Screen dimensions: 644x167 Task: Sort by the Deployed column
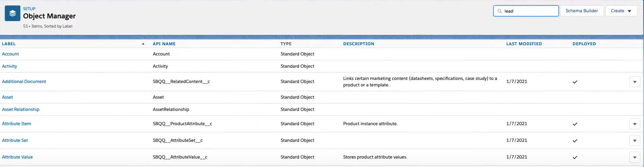click(584, 44)
